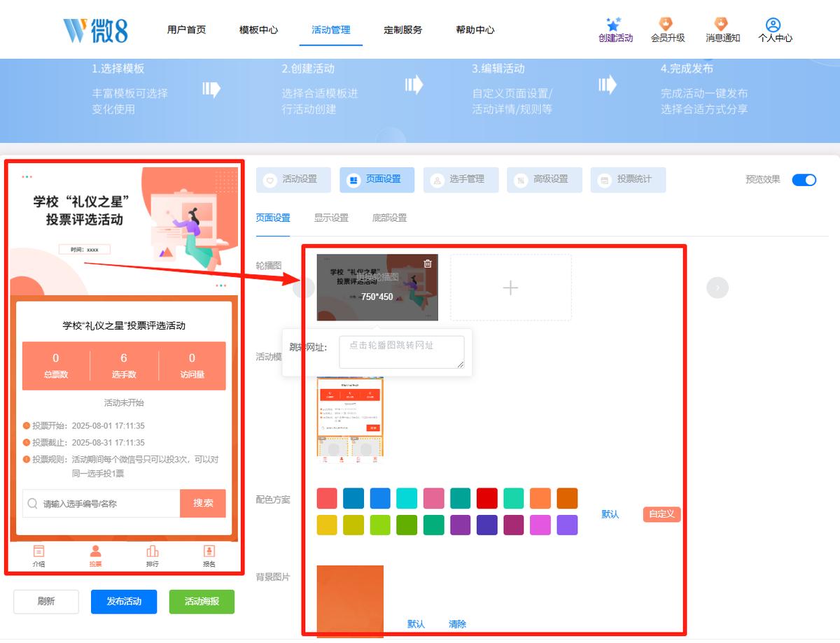
Task: Open 模板中心 in the top navigation
Action: point(258,30)
